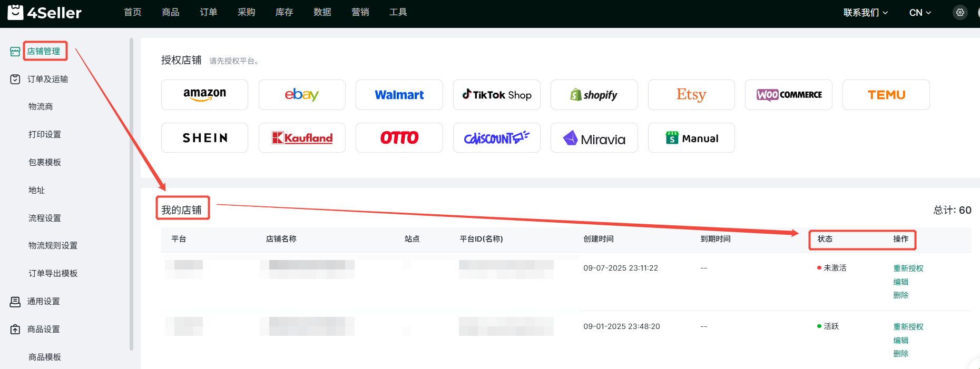This screenshot has width=980, height=369.
Task: Authorize a Walmart store
Action: point(399,95)
